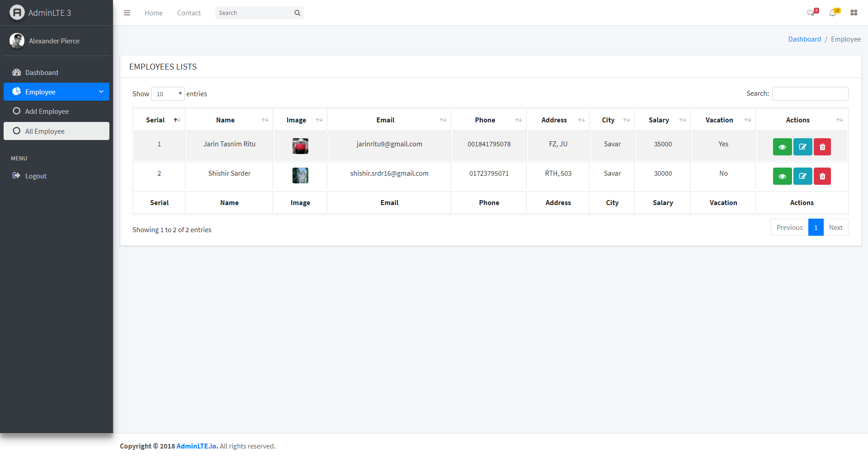The height and width of the screenshot is (458, 868).
Task: Open the notifications bell icon
Action: point(833,13)
